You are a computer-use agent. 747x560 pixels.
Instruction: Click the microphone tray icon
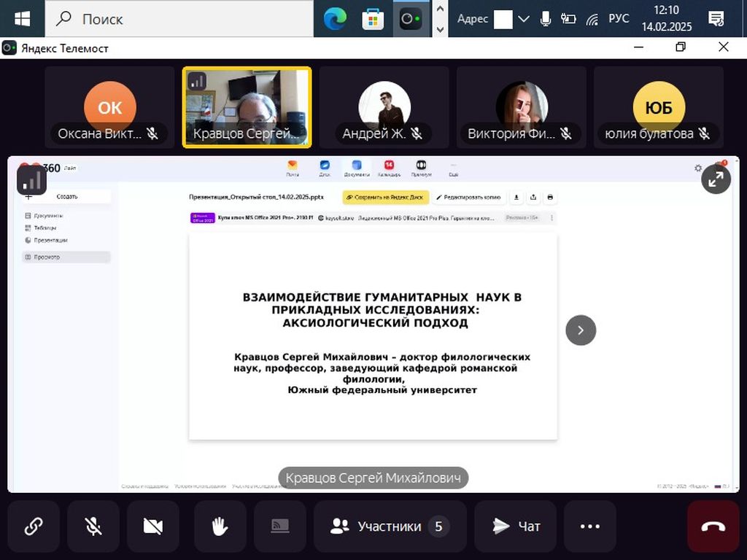coord(546,19)
